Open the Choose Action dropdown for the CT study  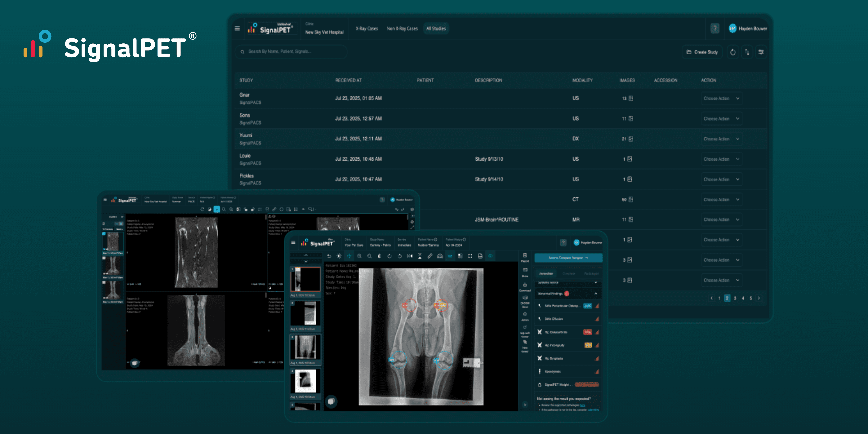click(721, 199)
